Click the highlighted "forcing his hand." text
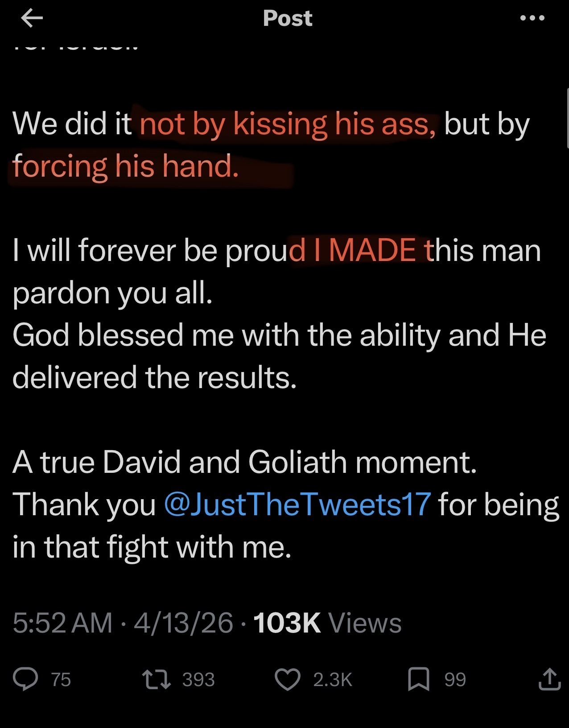The image size is (569, 728). [126, 166]
